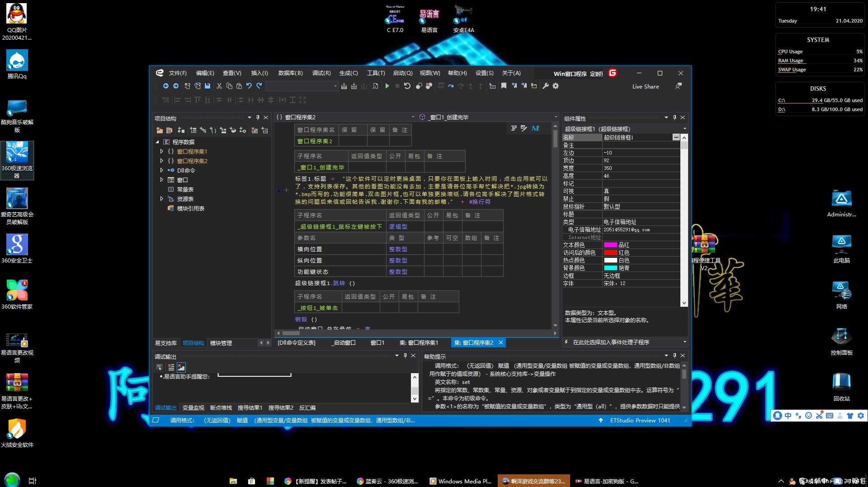
Task: Click the Undo arrow in toolbar
Action: tap(249, 86)
